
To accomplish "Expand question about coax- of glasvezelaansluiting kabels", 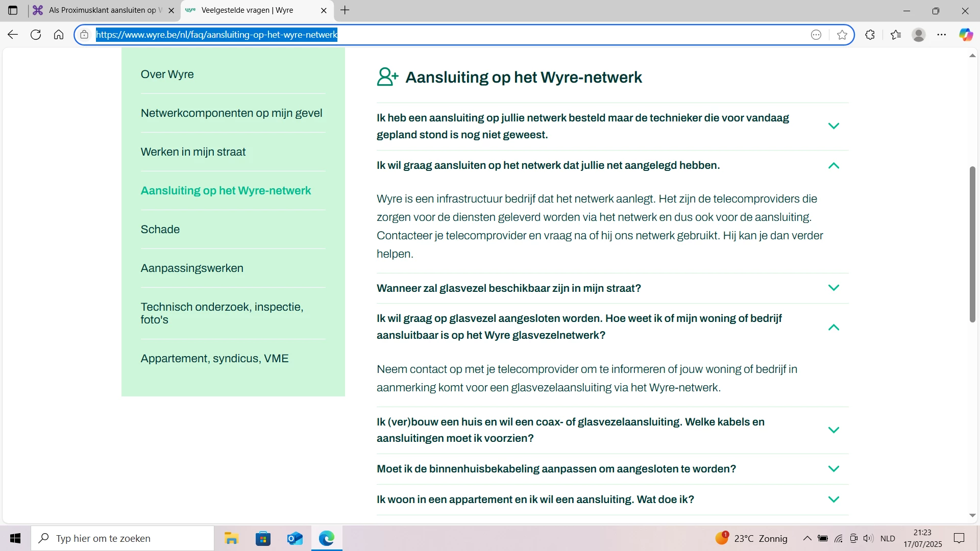I will pos(834,430).
